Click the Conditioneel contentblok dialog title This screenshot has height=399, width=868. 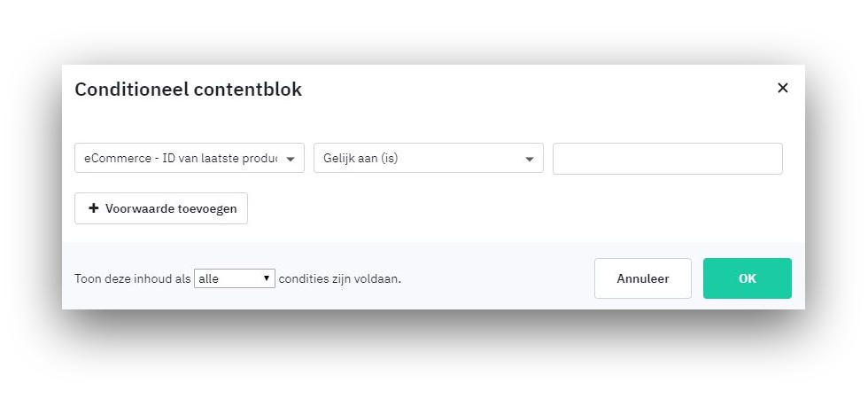[x=188, y=90]
